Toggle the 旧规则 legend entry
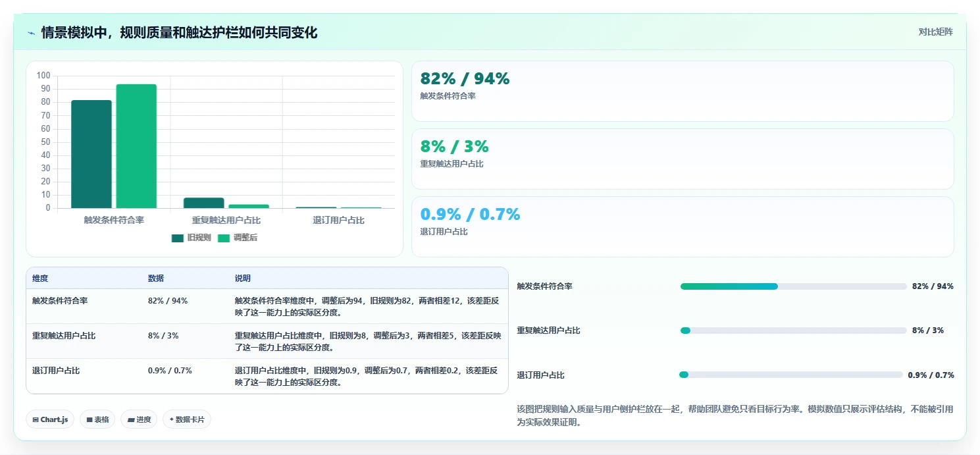 coord(191,238)
